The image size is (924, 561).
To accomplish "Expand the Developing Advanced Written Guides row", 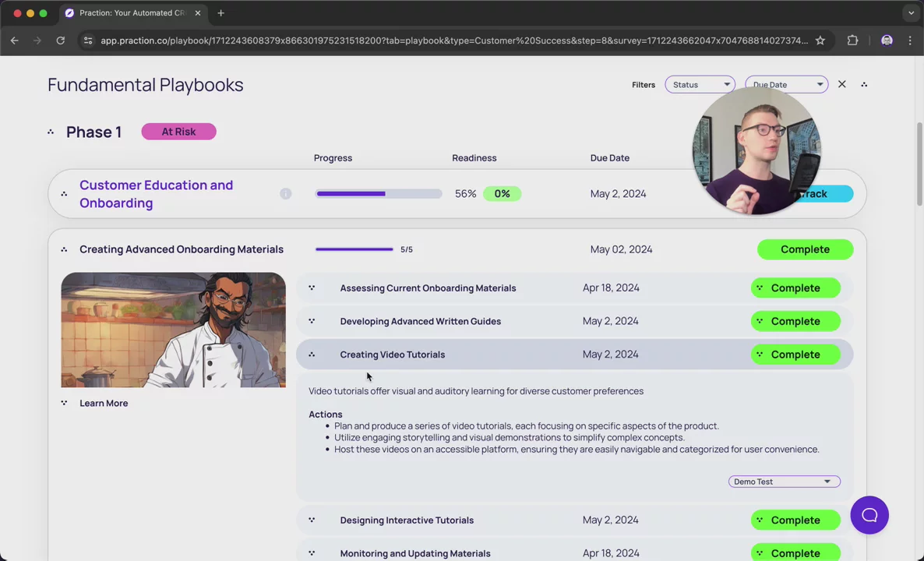I will click(420, 321).
